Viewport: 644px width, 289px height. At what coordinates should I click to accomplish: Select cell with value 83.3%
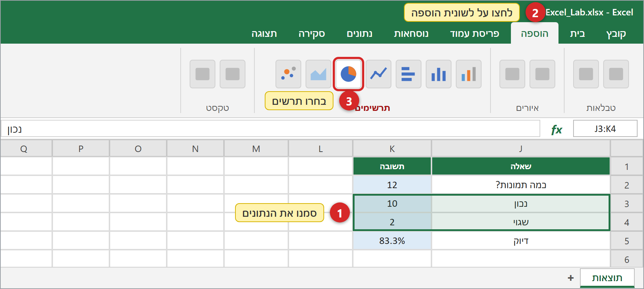pyautogui.click(x=392, y=241)
